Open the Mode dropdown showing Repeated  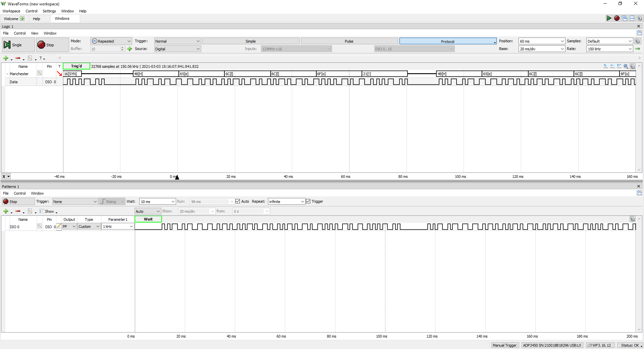tap(111, 41)
